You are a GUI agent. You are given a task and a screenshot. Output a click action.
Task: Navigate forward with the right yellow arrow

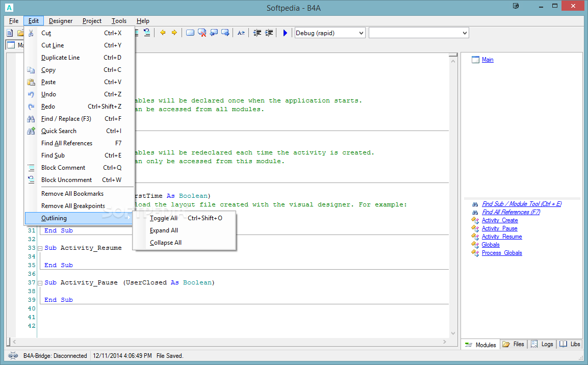tap(174, 33)
